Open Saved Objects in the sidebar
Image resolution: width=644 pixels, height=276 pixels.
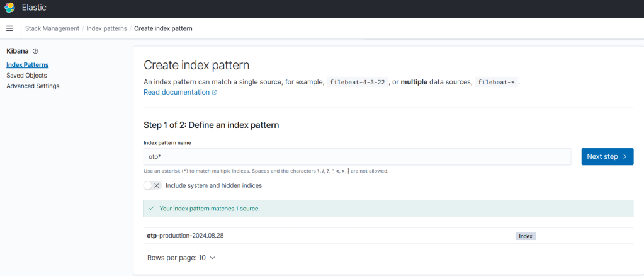[x=26, y=75]
